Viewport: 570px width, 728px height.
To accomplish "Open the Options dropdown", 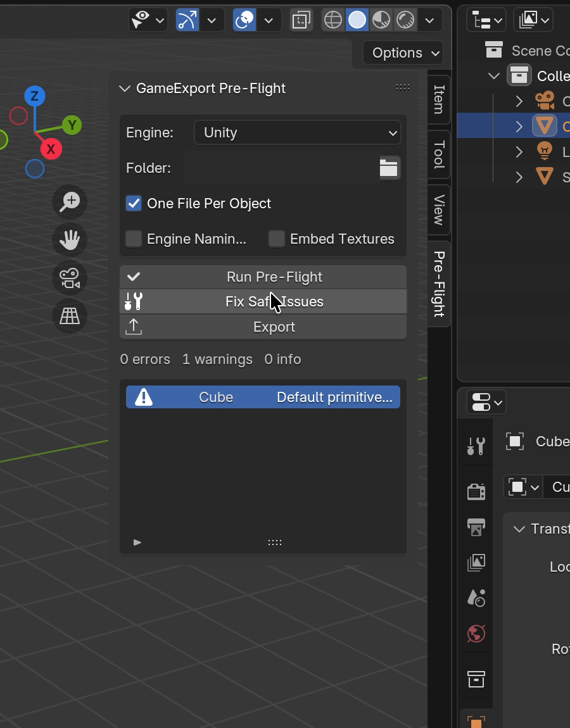I will click(403, 53).
